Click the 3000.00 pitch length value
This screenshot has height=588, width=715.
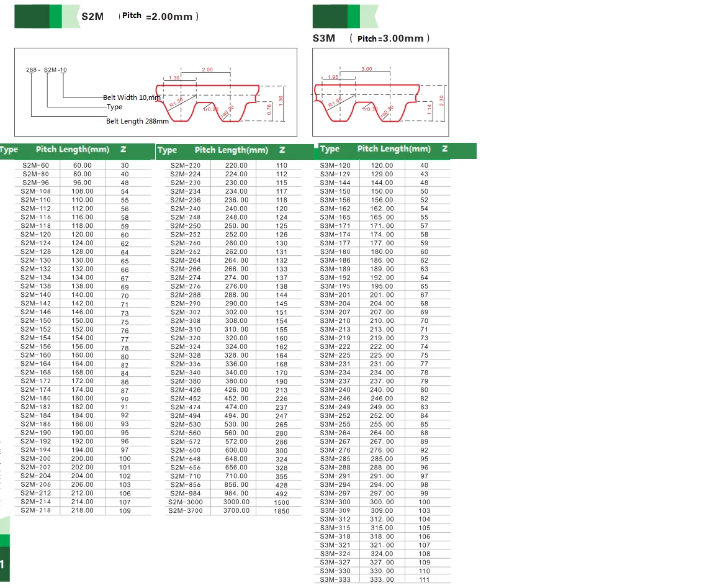coord(236,502)
